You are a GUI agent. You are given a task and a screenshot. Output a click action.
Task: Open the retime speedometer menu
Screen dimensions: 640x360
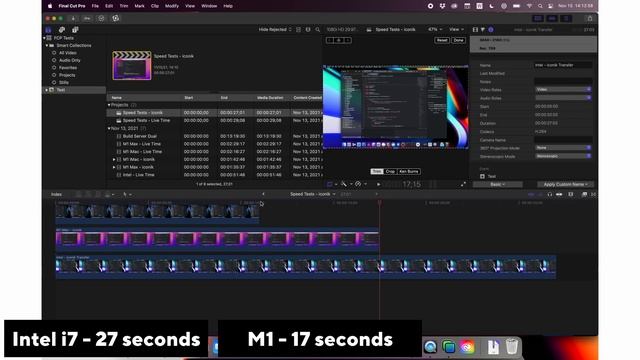pos(360,184)
